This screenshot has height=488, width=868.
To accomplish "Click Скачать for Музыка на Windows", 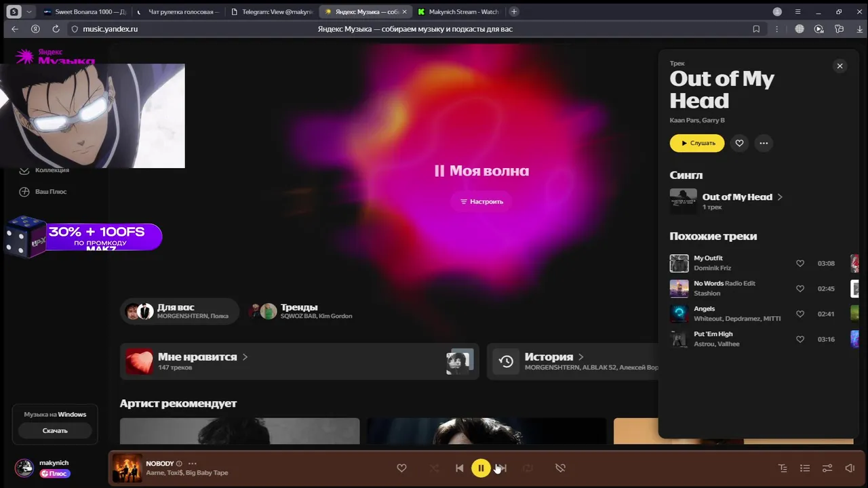I will coord(55,430).
